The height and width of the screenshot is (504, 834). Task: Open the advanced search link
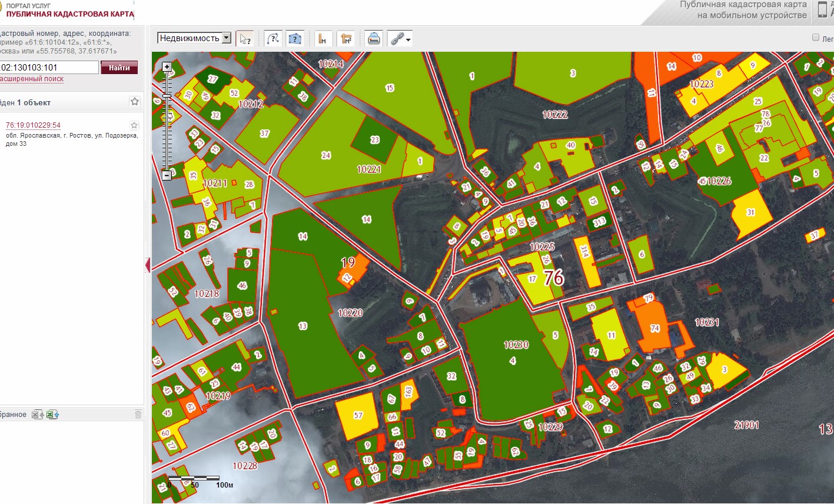(x=31, y=79)
